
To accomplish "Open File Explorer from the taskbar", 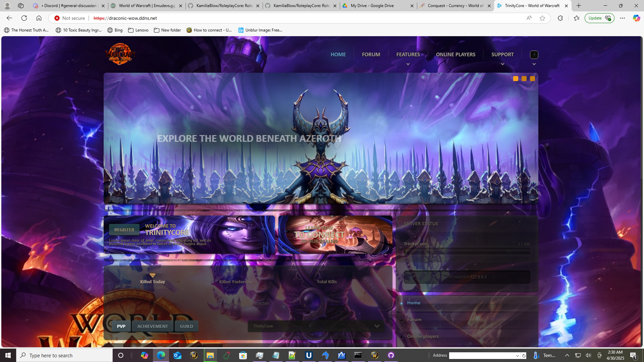I will pyautogui.click(x=210, y=355).
